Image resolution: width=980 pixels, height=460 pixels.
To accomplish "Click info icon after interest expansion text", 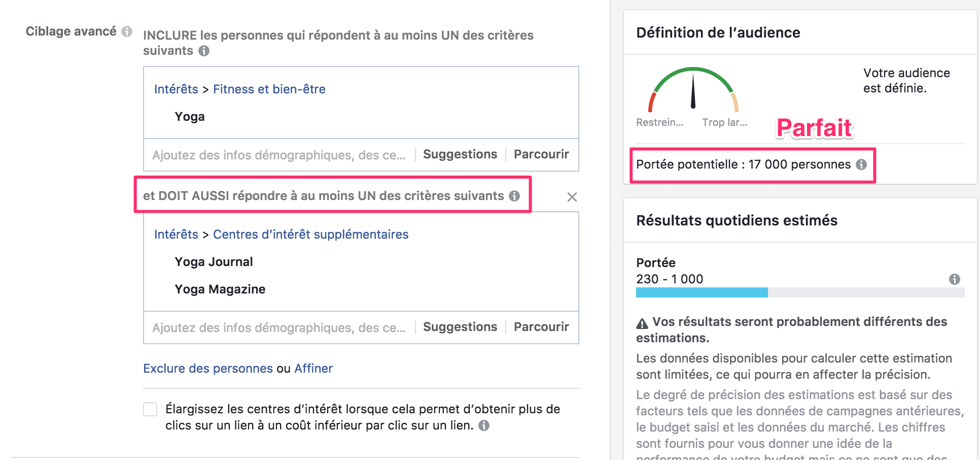I will point(484,425).
